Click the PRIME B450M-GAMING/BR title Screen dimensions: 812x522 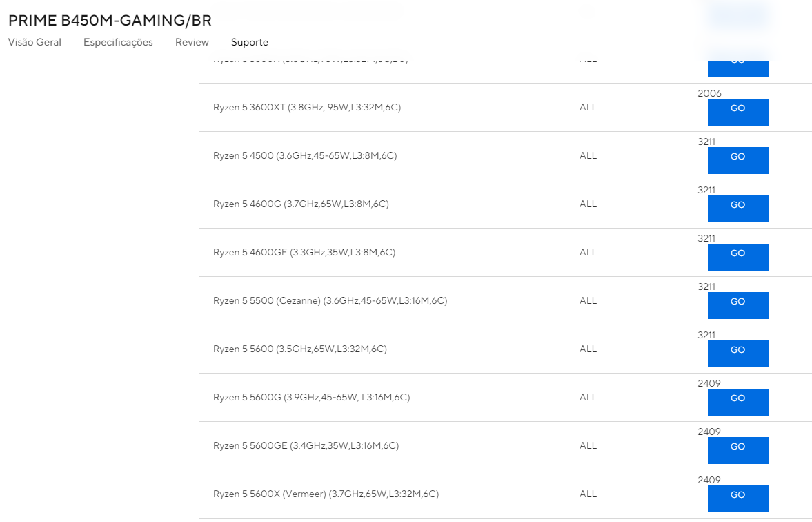pos(110,20)
